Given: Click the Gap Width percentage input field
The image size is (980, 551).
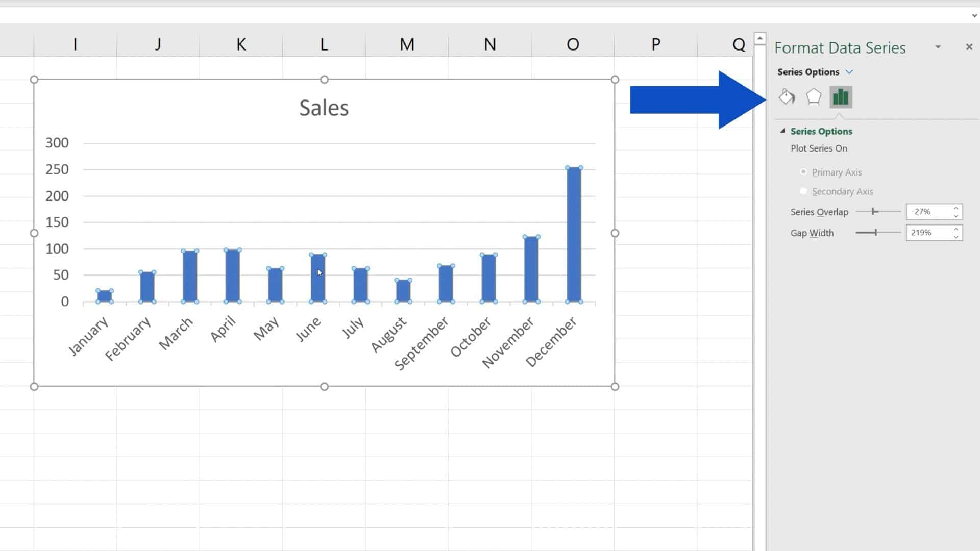Looking at the screenshot, I should (929, 233).
